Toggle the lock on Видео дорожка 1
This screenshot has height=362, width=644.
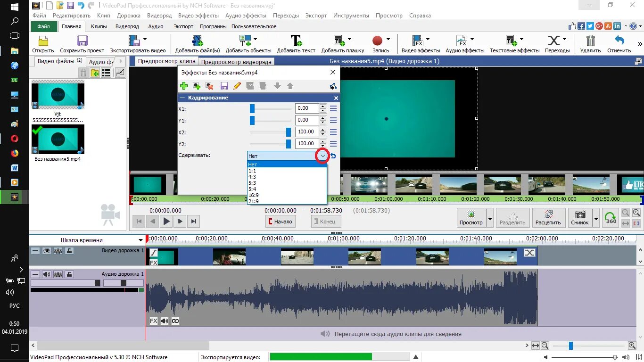pos(69,251)
